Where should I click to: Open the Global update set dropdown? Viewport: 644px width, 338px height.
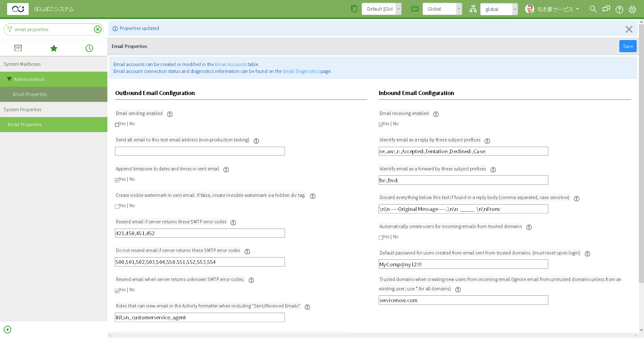(442, 9)
